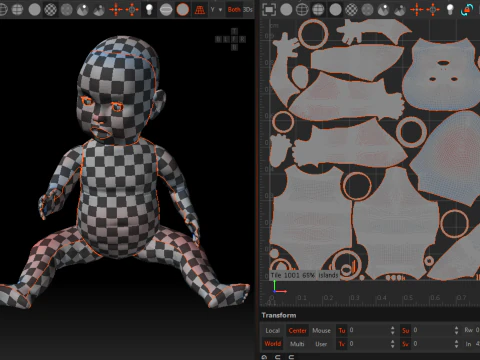Click the Sv scale button
This screenshot has height=360, width=480.
point(406,344)
